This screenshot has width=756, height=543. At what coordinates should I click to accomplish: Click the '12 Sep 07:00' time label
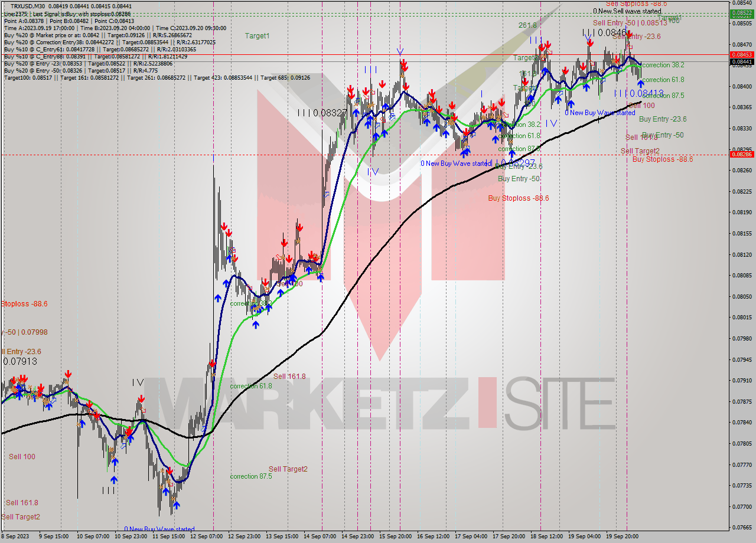click(207, 537)
